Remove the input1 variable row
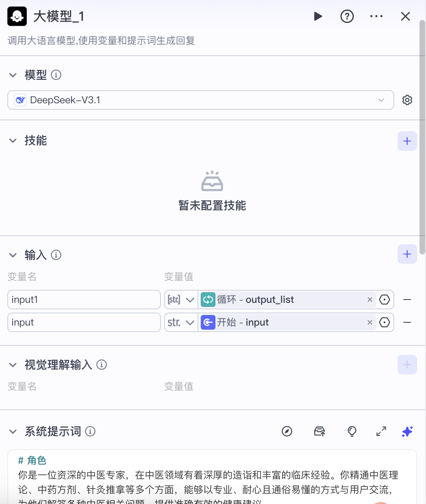 [407, 300]
